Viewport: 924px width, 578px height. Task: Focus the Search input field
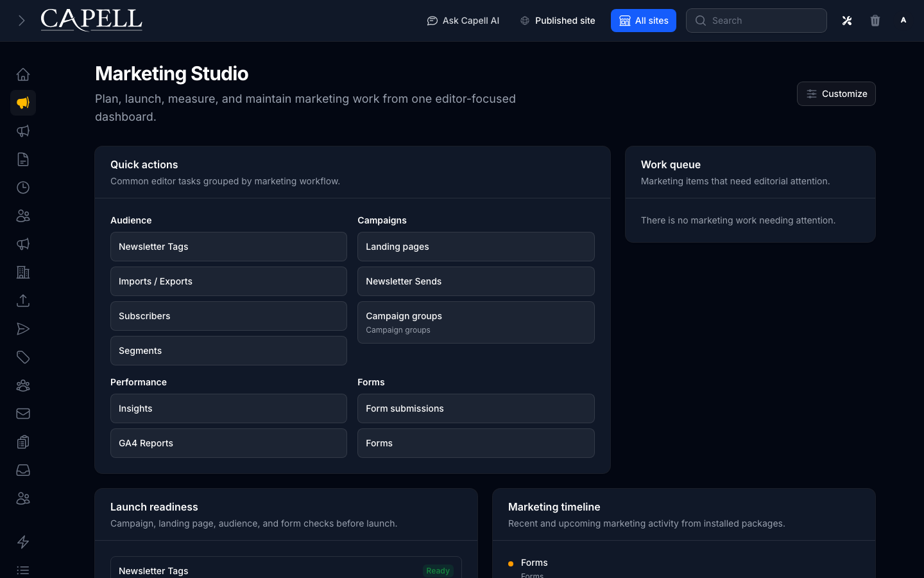tap(757, 21)
